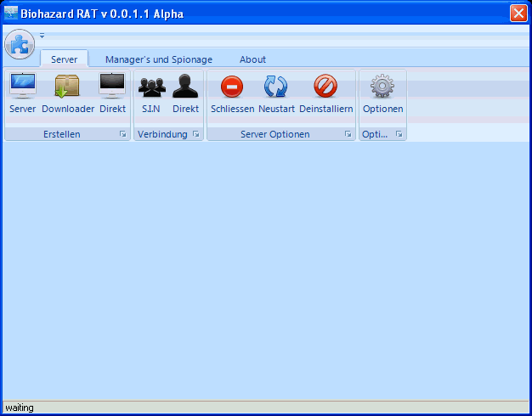The image size is (532, 416).
Task: Switch to the Server ribbon tab
Action: coord(65,59)
